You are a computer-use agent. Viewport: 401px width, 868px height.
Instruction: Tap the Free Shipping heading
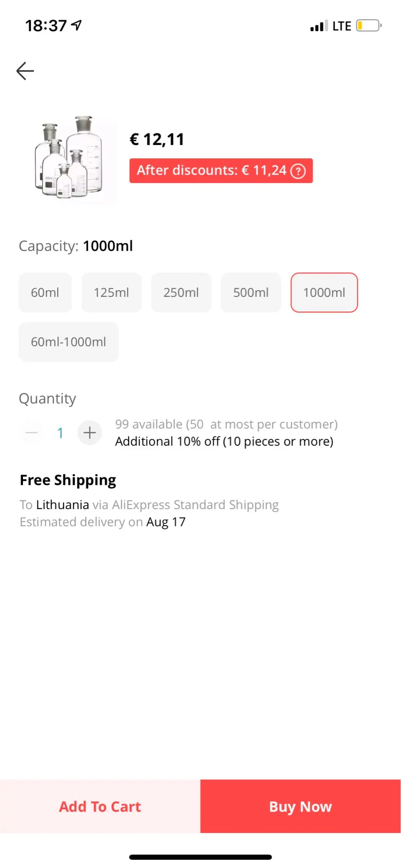click(68, 480)
